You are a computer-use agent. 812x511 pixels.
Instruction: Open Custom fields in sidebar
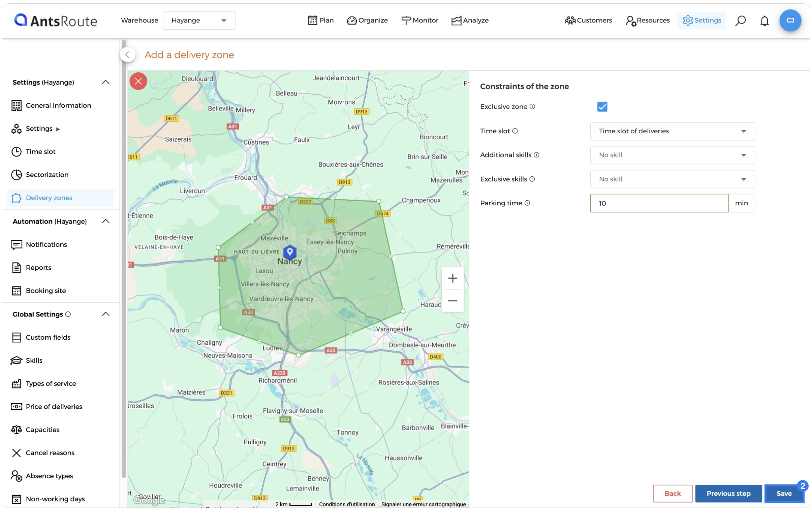60,338
